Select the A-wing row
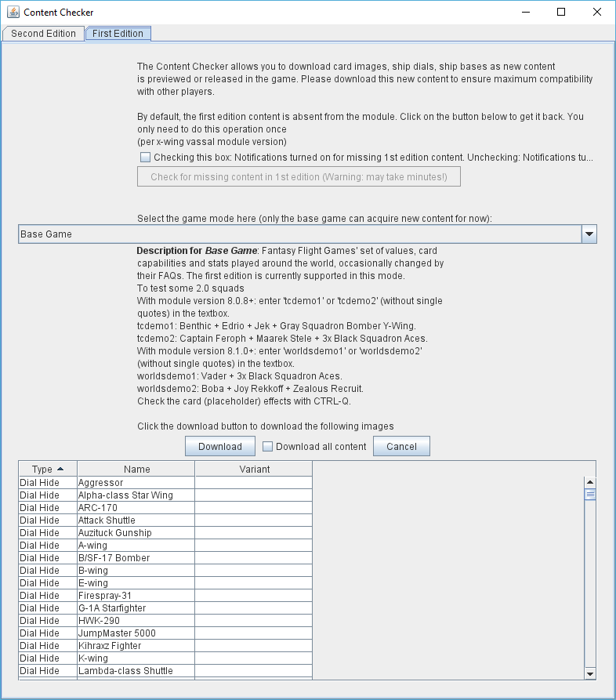The width and height of the screenshot is (616, 700). 165,545
